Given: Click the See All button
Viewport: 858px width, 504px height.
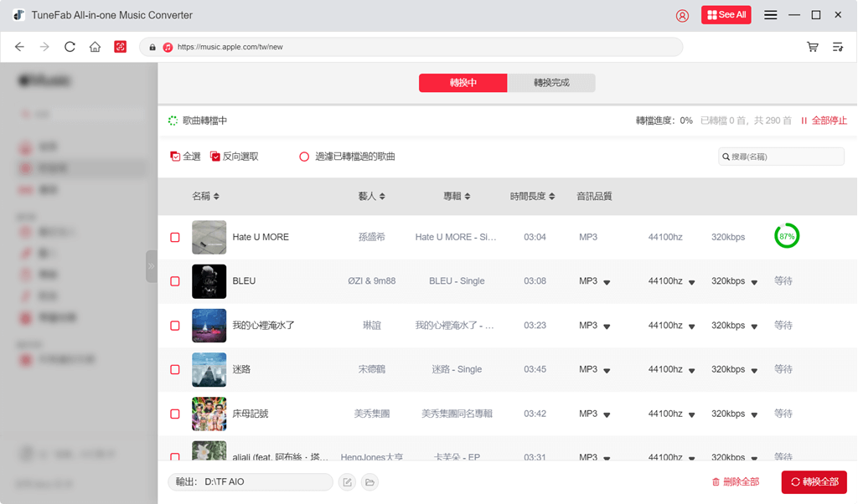Looking at the screenshot, I should pyautogui.click(x=726, y=15).
